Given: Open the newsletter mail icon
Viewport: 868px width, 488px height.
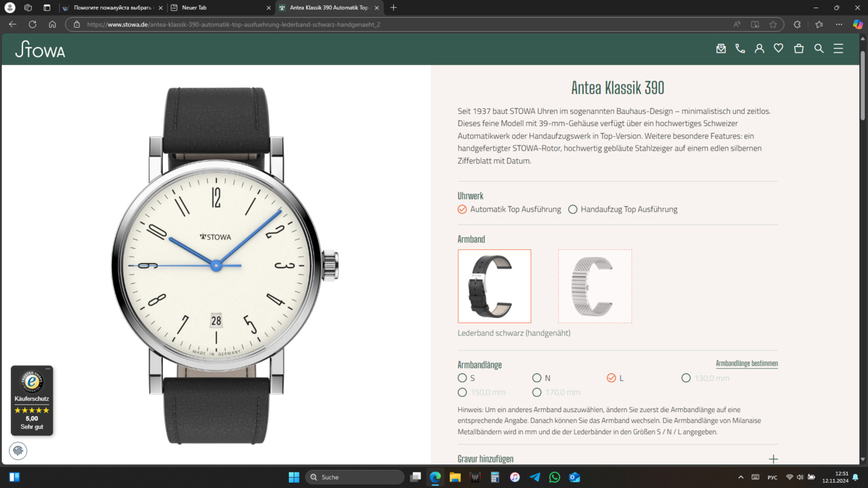Looking at the screenshot, I should click(721, 49).
